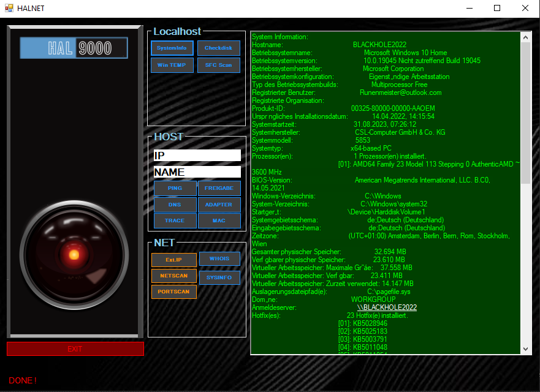
Task: Click the '14.04.2022, 14:15:54' install date
Action: click(x=403, y=116)
